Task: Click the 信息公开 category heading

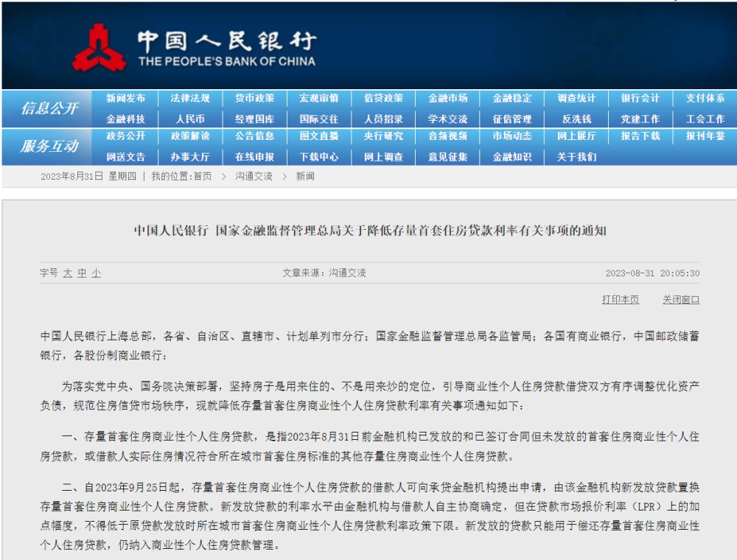Action: [49, 108]
